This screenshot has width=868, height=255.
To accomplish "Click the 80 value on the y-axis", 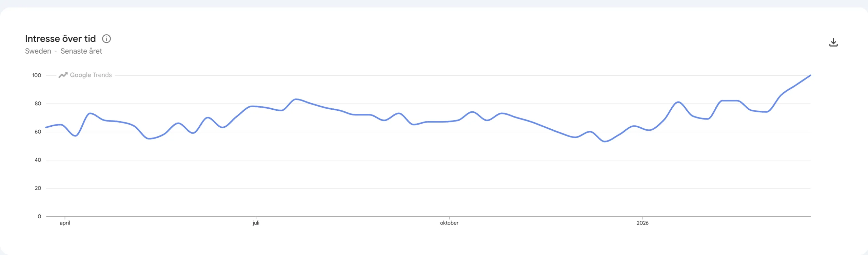I will tap(38, 104).
